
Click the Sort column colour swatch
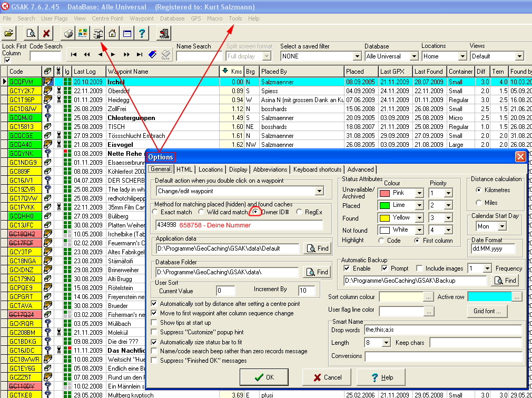click(401, 296)
